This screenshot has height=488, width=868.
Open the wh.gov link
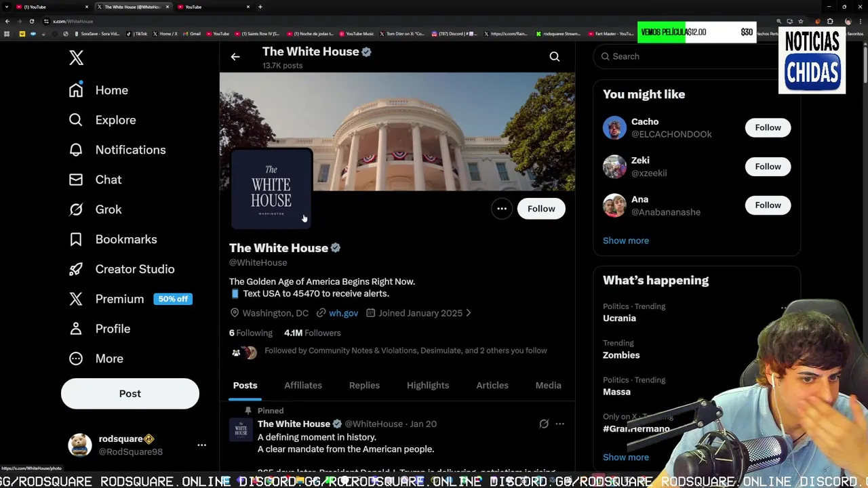[343, 313]
